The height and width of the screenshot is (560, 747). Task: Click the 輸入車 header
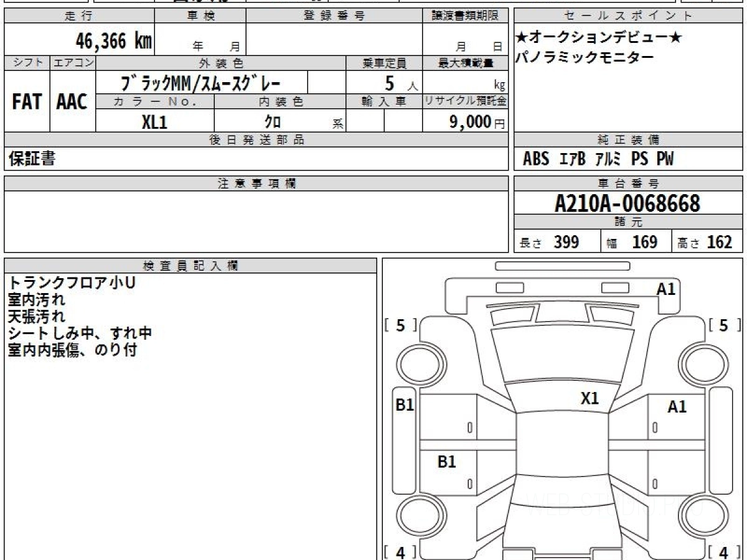384,101
